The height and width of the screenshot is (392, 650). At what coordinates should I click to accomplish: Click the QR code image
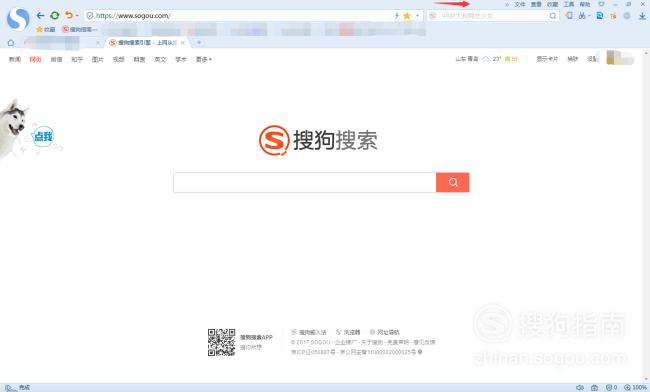coord(221,342)
